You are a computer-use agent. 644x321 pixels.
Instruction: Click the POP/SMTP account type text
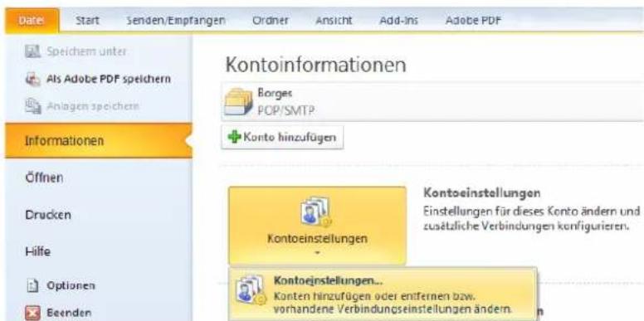coord(286,110)
